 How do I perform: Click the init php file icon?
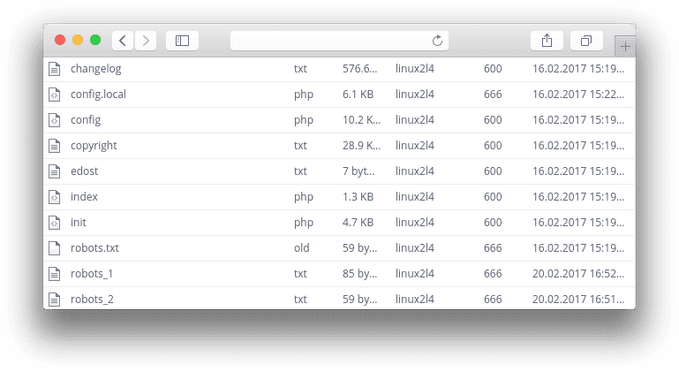(54, 223)
